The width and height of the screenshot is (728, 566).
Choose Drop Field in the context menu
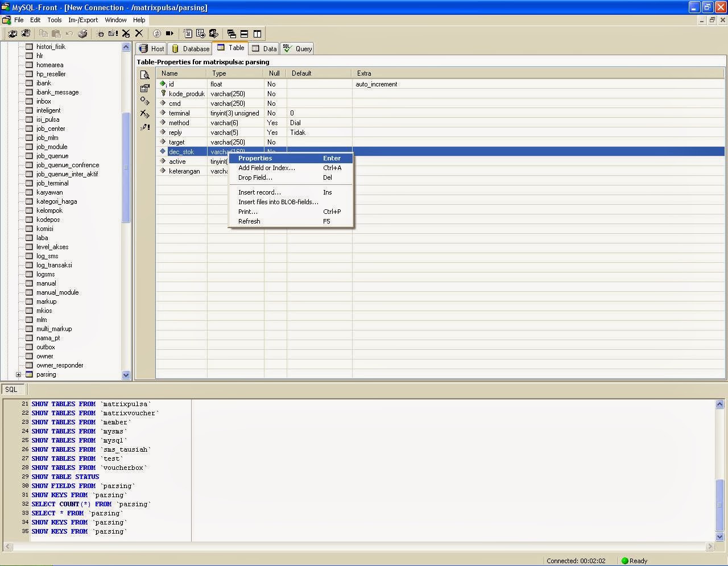coord(291,177)
